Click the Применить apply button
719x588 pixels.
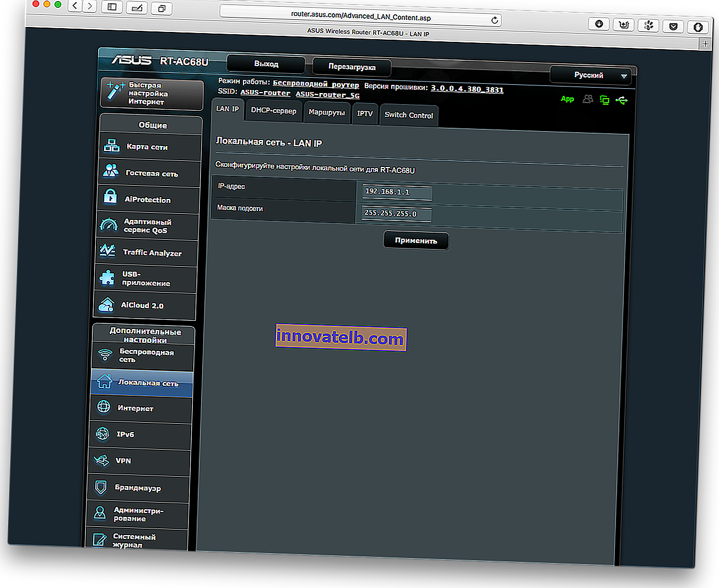(416, 241)
